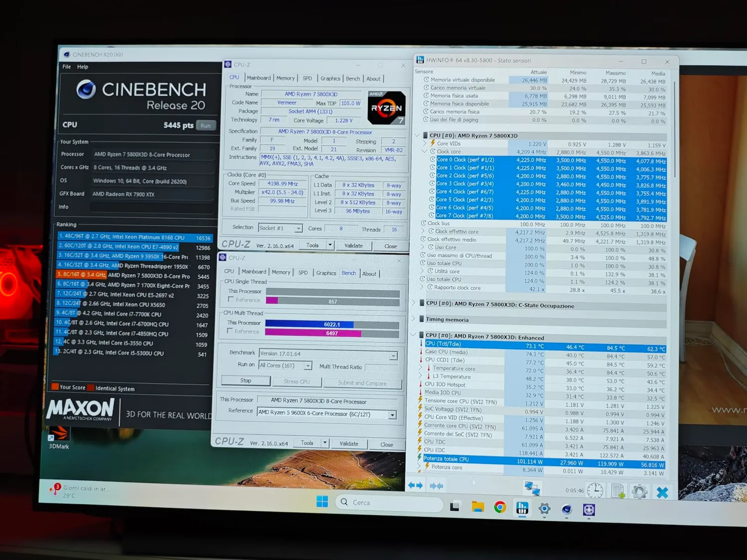Open the Benchmark version dropdown in CPU-Z
747x560 pixels.
pyautogui.click(x=393, y=355)
